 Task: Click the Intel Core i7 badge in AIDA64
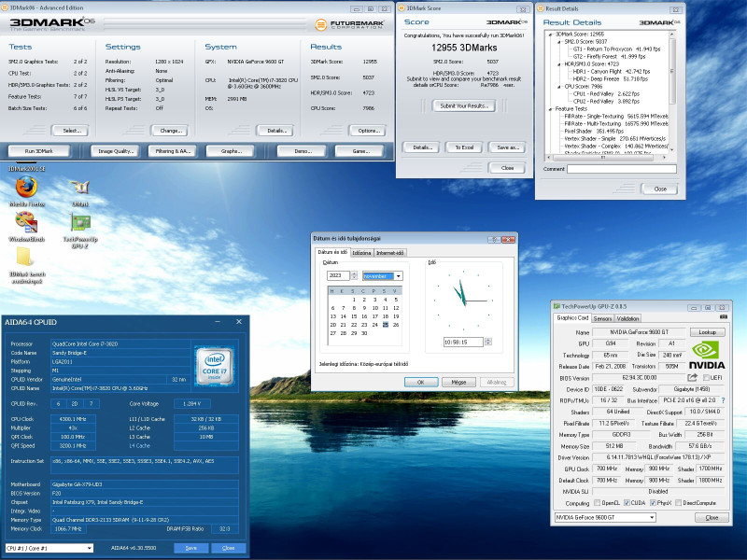tap(215, 367)
